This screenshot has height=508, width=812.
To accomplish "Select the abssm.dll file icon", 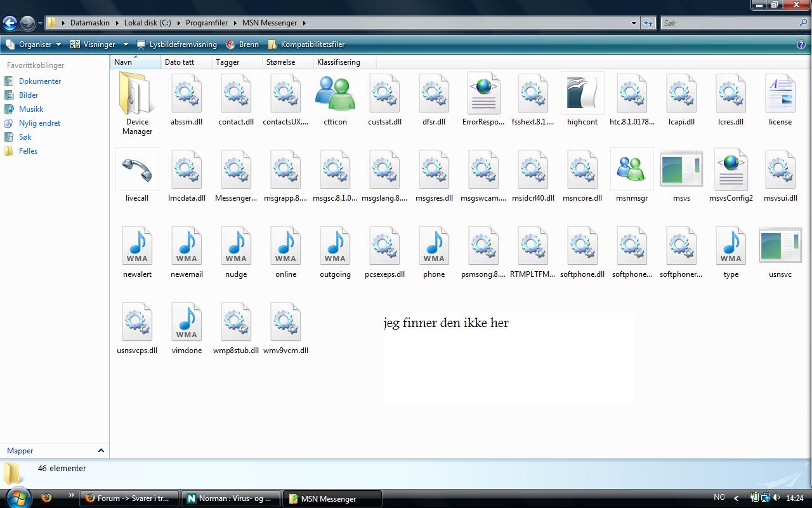I will tap(187, 94).
